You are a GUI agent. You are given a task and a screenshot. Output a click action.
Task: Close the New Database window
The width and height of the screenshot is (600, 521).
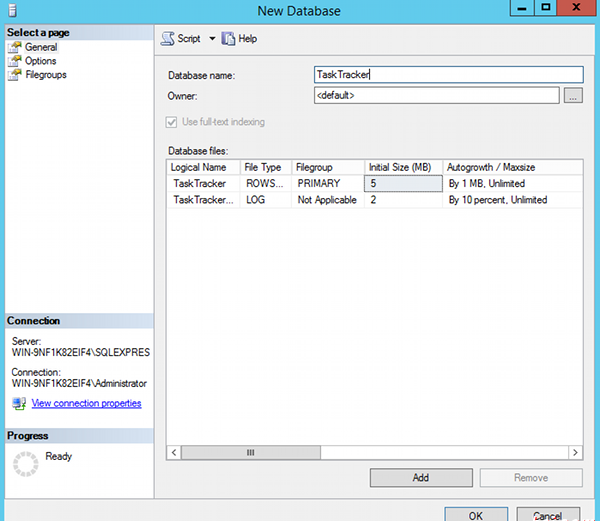[577, 8]
